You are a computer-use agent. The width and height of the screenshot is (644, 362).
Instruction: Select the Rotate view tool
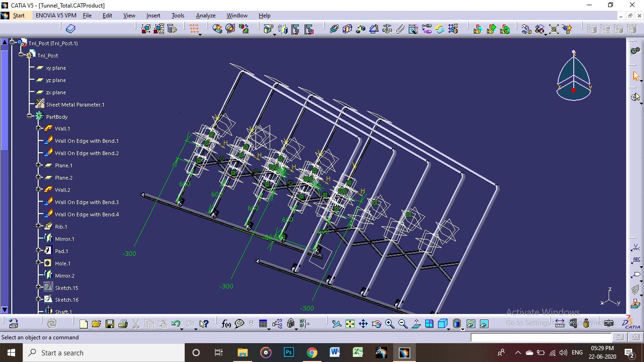tap(376, 324)
